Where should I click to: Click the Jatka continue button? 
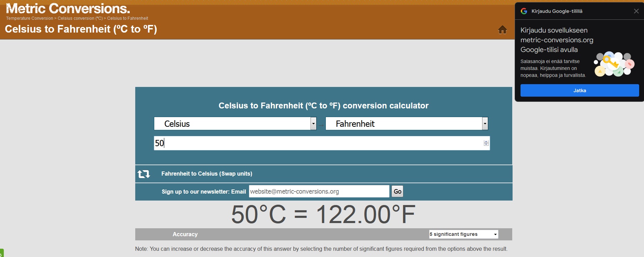580,90
